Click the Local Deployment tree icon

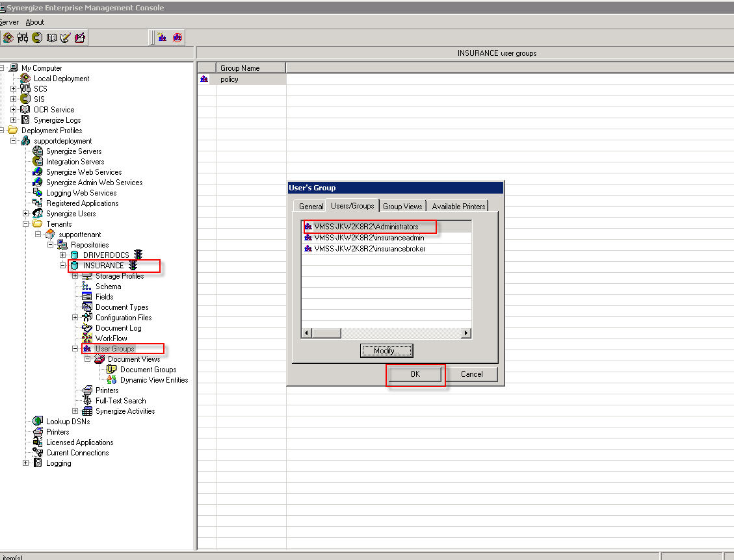point(25,78)
